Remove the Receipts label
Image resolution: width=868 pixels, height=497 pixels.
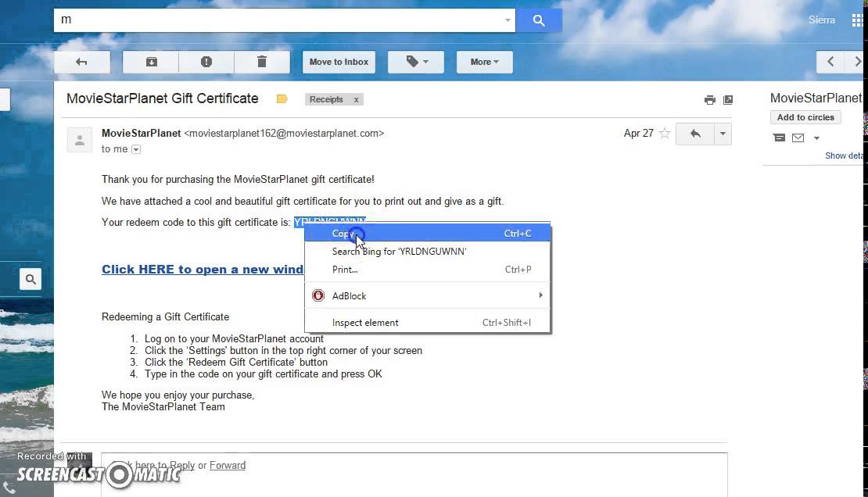point(356,99)
